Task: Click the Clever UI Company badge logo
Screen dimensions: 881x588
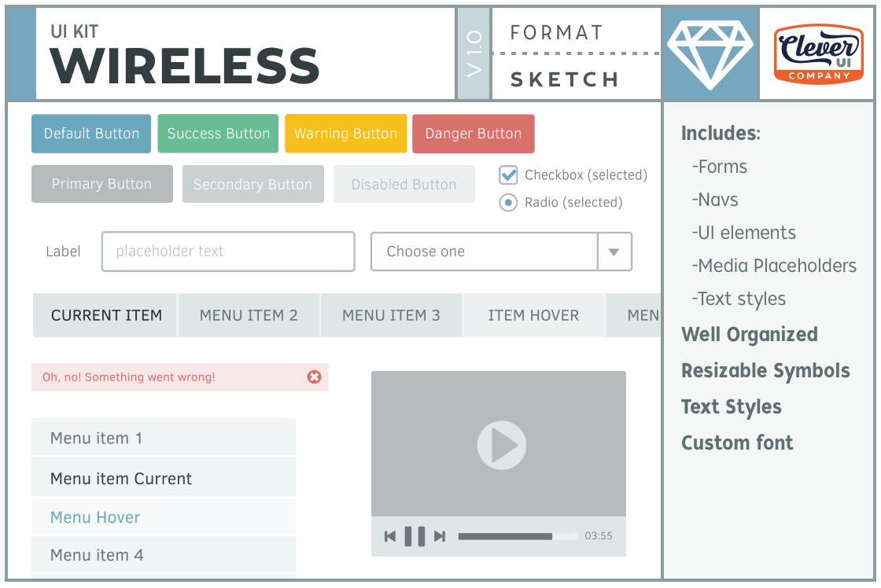Action: coord(818,53)
